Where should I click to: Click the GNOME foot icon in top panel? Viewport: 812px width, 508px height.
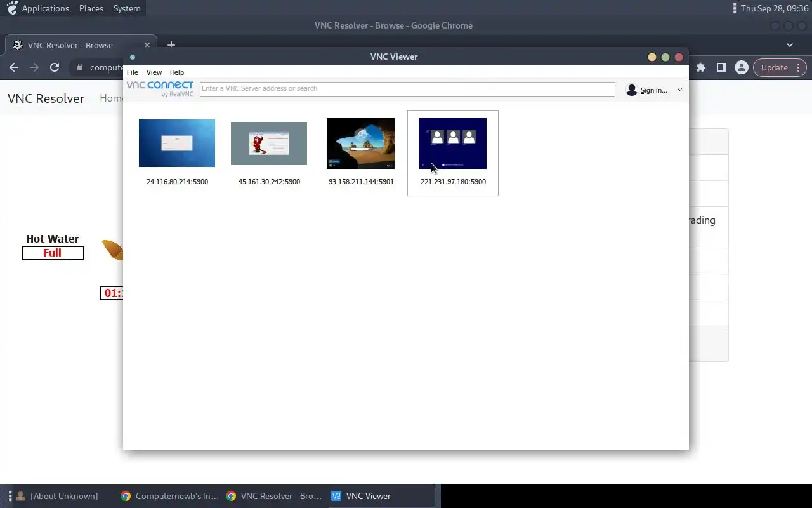click(x=11, y=8)
